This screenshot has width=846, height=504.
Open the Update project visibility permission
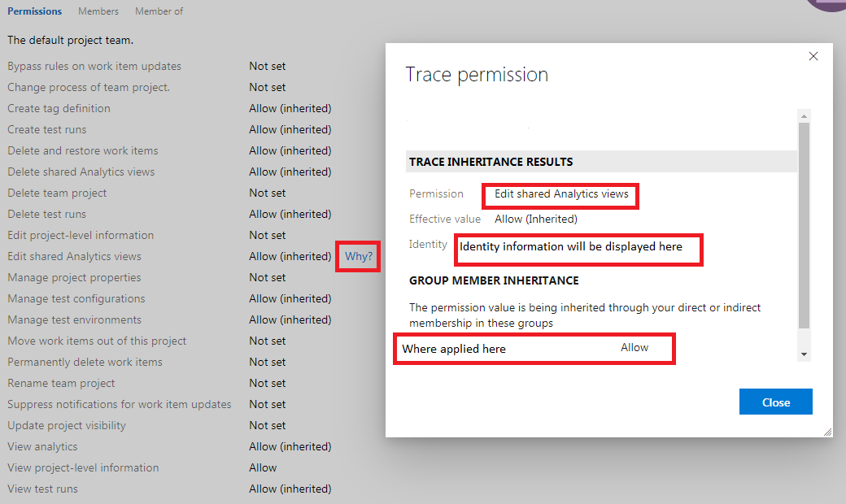click(66, 424)
